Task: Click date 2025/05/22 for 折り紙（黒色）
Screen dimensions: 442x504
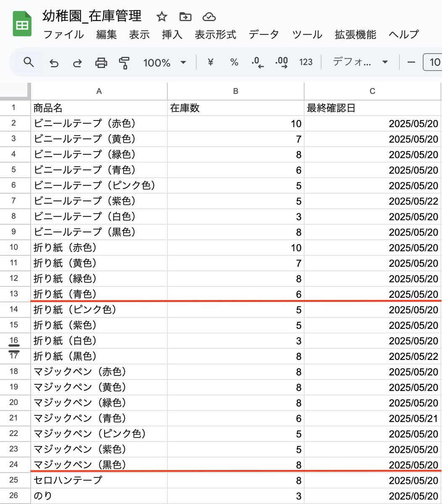Action: (x=373, y=356)
